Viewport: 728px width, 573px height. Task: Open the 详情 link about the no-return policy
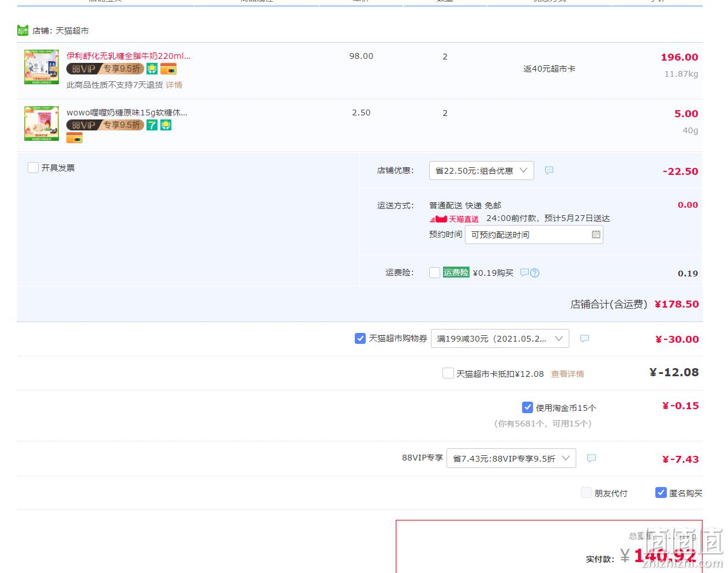point(174,85)
